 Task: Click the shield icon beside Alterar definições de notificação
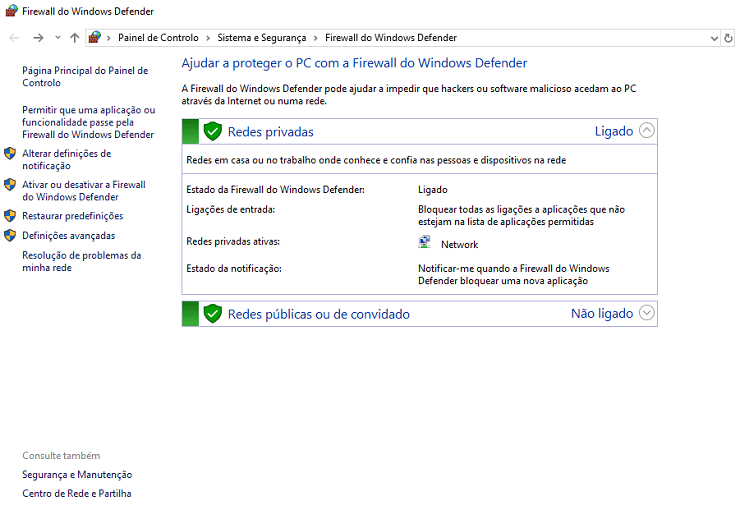tap(10, 153)
